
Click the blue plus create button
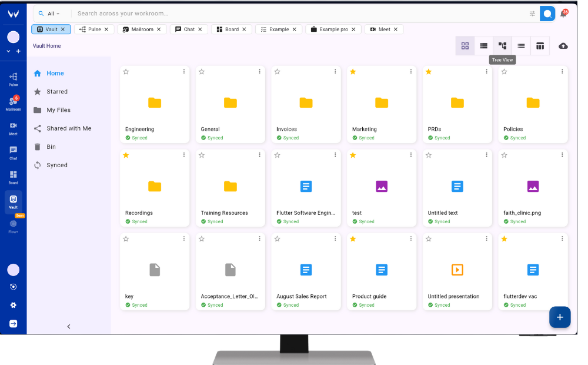pyautogui.click(x=559, y=317)
